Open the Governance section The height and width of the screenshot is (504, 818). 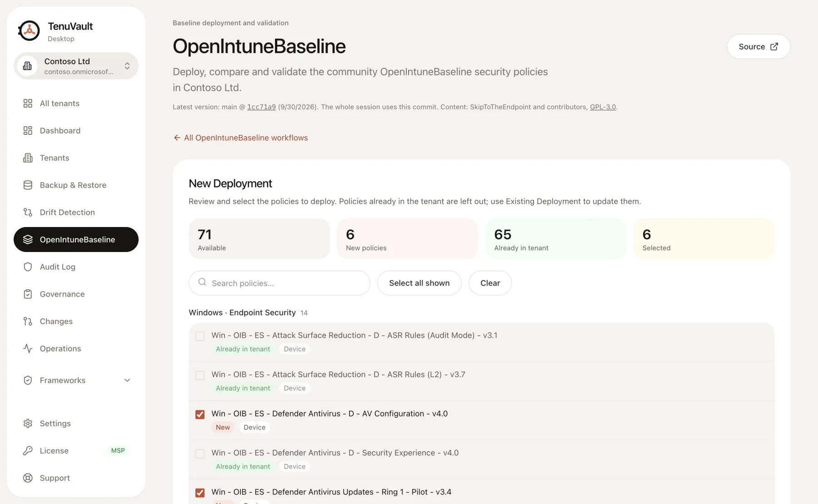point(76,294)
